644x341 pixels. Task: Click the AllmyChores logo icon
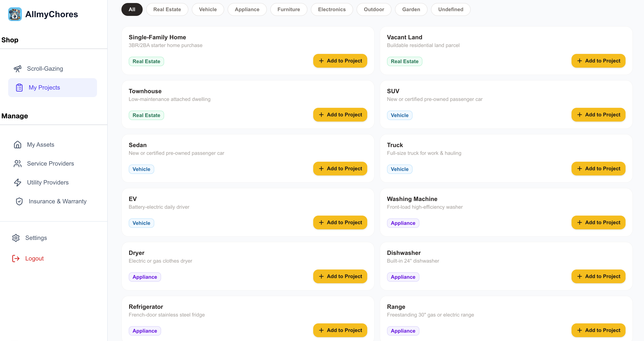15,14
